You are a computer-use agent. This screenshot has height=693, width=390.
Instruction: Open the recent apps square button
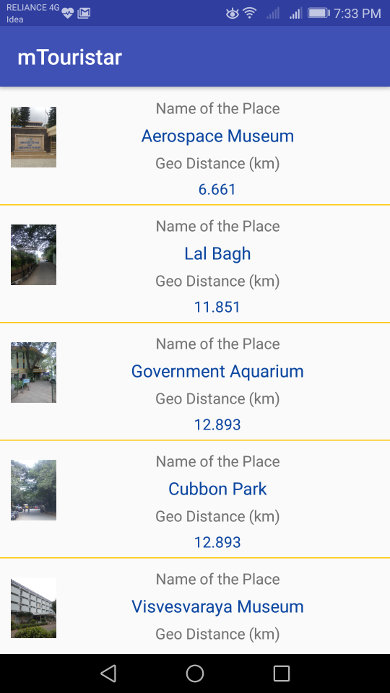[x=281, y=674]
